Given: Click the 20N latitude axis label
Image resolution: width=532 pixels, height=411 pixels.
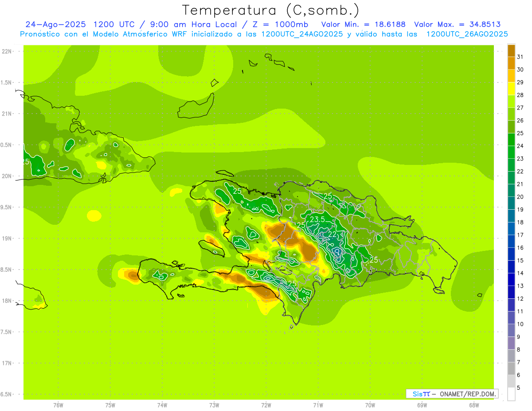Looking at the screenshot, I should click(7, 176).
